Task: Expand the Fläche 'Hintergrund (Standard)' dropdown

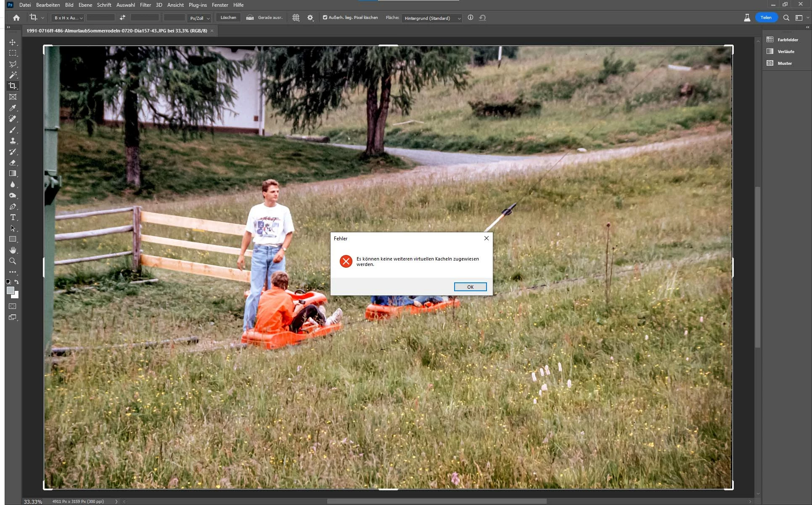Action: [x=432, y=18]
